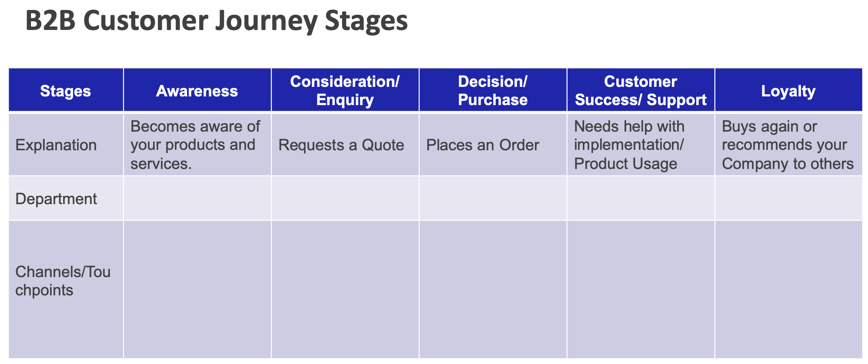This screenshot has width=868, height=364.
Task: Click the empty Department cell under Awareness
Action: (x=197, y=199)
